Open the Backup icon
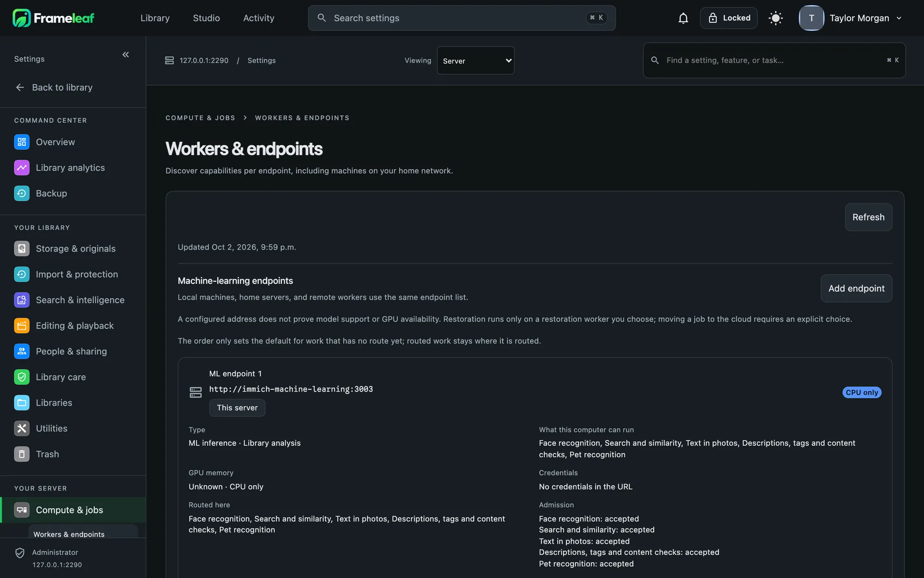The height and width of the screenshot is (578, 924). [22, 193]
